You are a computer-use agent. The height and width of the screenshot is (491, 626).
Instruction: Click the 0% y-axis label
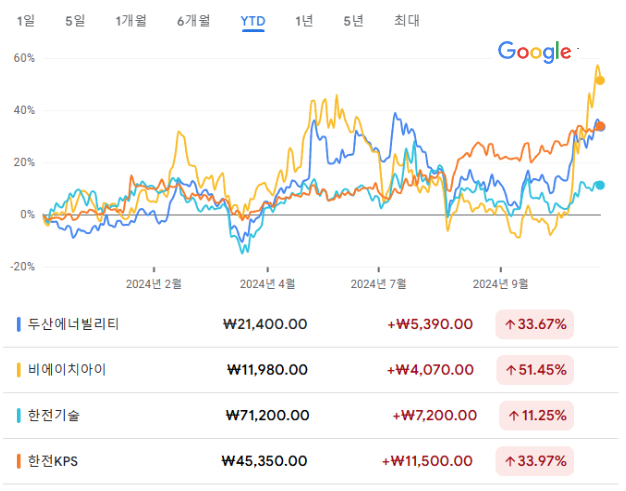tap(28, 215)
